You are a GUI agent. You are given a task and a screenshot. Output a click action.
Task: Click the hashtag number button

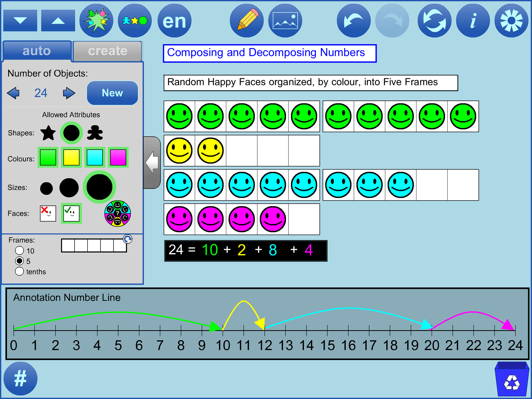(x=20, y=379)
